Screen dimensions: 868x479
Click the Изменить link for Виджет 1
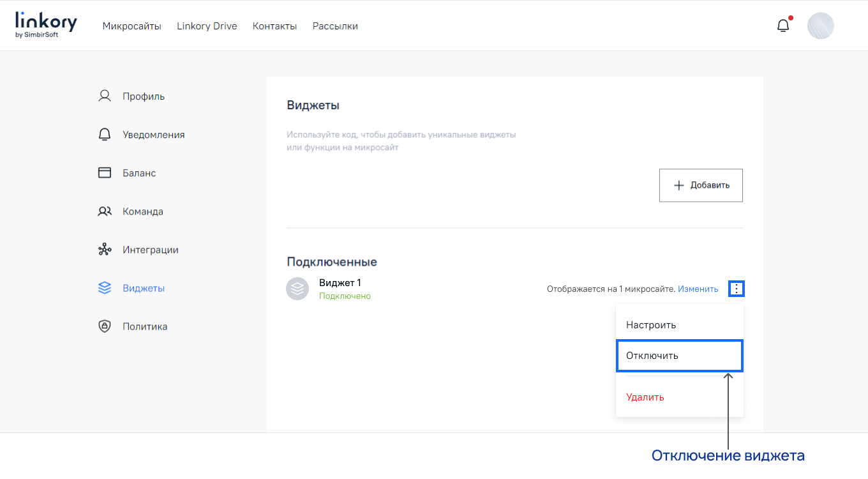698,289
